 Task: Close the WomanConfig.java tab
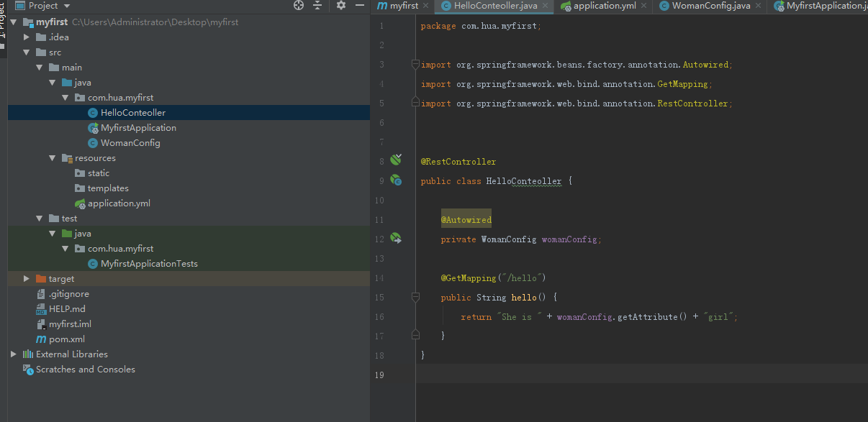pyautogui.click(x=759, y=6)
